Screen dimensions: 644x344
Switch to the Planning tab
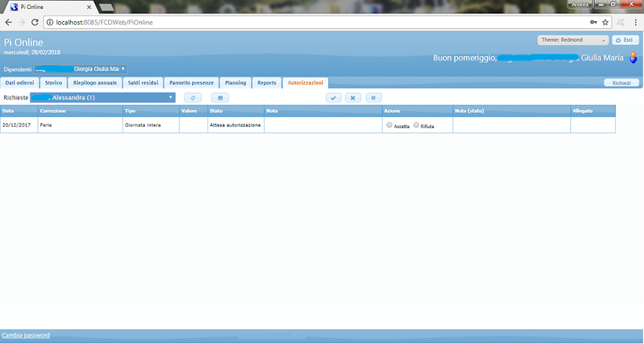(235, 83)
